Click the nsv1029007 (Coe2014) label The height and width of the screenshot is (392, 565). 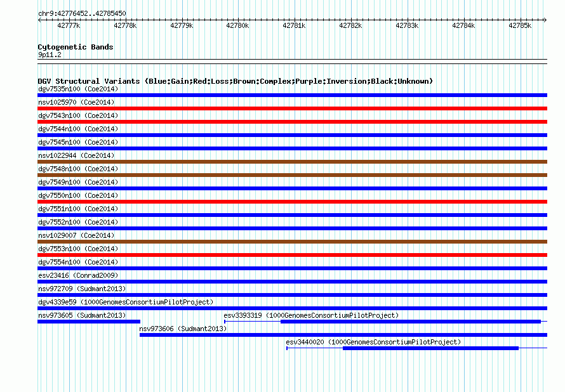[76, 235]
